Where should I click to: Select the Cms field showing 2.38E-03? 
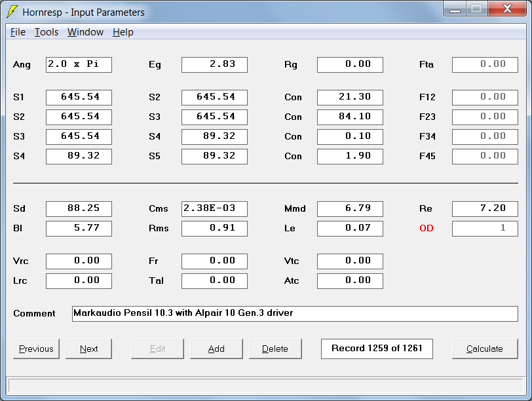click(x=214, y=209)
